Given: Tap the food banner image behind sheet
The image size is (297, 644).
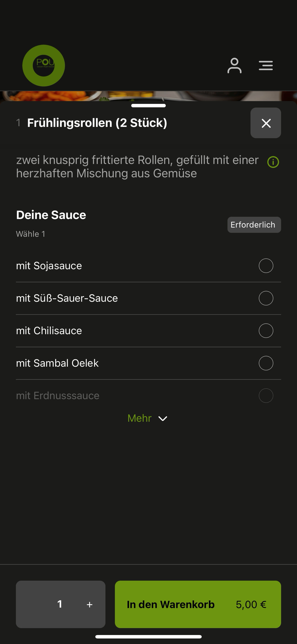Looking at the screenshot, I should [148, 96].
